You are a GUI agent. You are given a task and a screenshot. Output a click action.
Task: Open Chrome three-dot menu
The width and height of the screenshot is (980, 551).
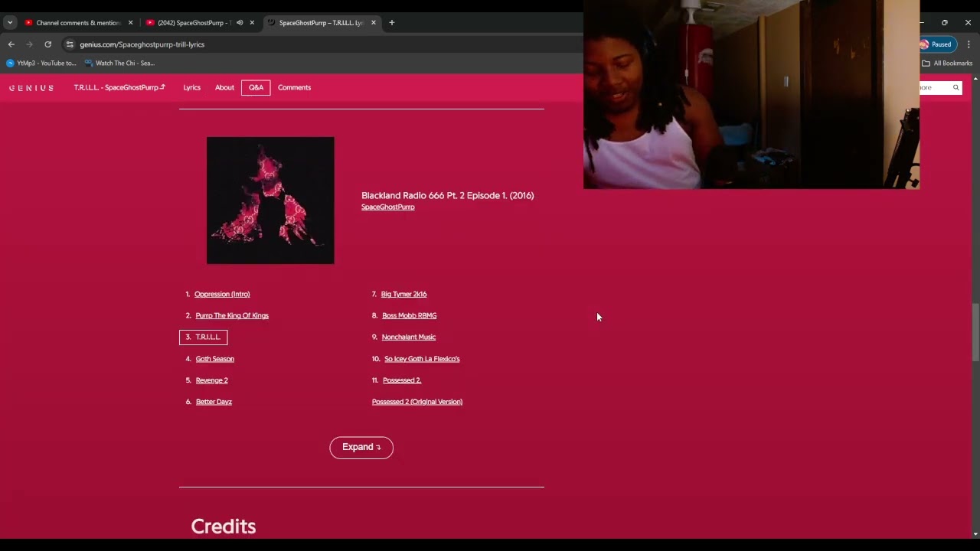point(969,44)
